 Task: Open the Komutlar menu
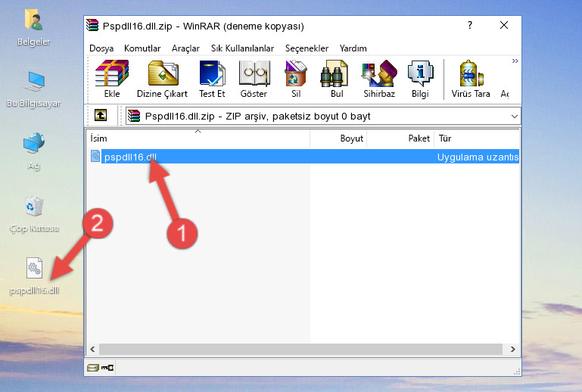coord(142,48)
